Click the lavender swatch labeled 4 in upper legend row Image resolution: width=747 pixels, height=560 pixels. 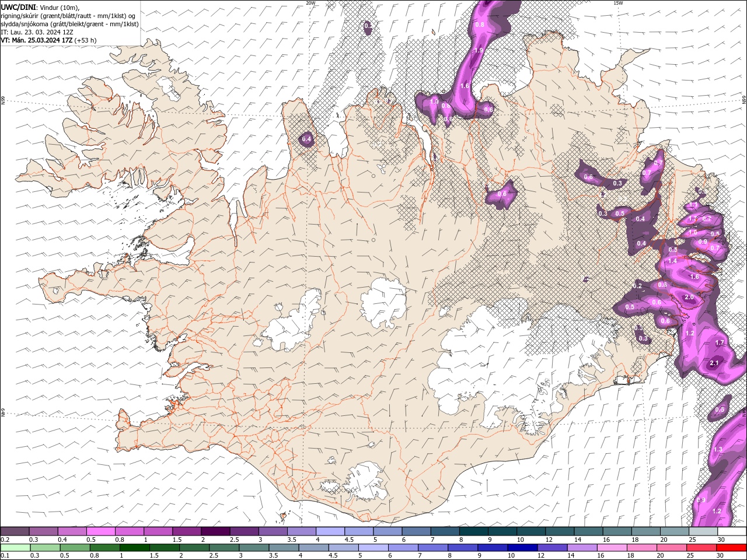click(330, 531)
